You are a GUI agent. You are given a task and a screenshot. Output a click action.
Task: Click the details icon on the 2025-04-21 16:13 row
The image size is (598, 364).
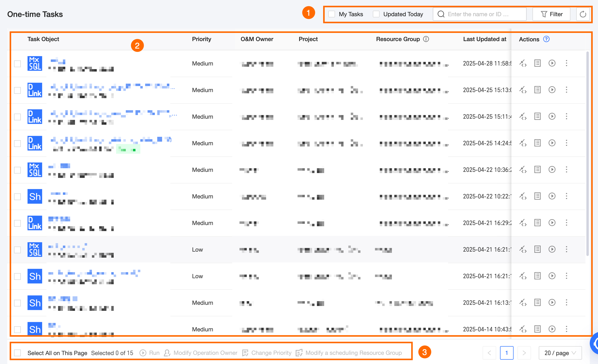(x=537, y=302)
